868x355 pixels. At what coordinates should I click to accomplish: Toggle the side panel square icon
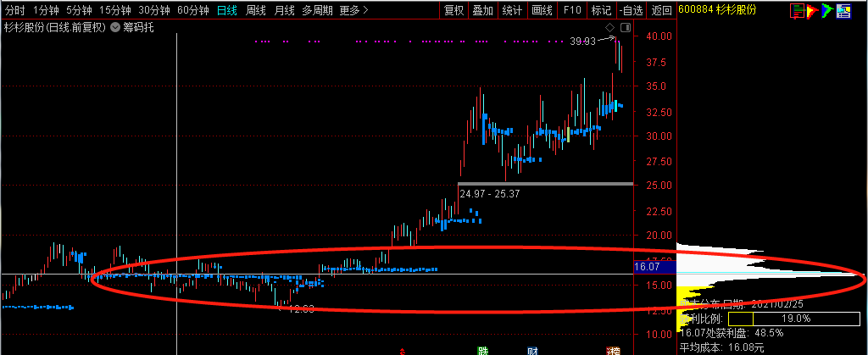(x=626, y=27)
